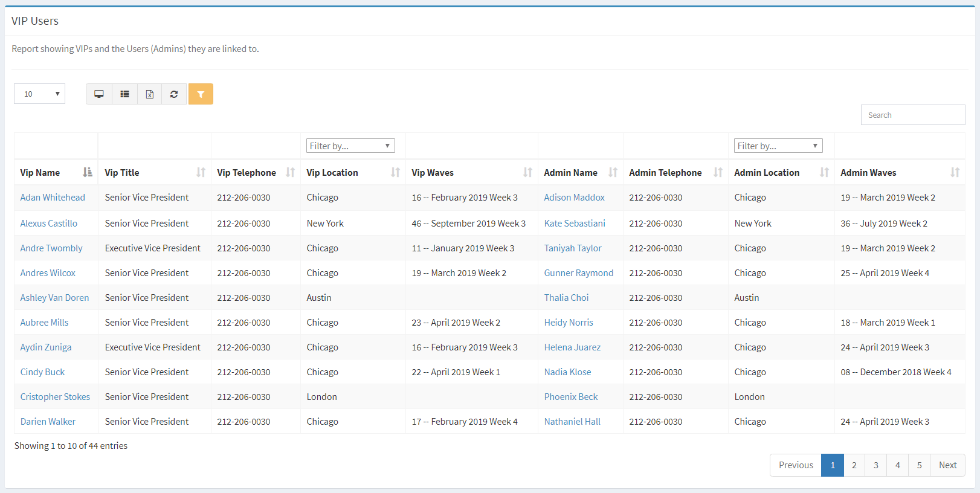Go to page 5
Screen dimensions: 980x493
(x=920, y=465)
